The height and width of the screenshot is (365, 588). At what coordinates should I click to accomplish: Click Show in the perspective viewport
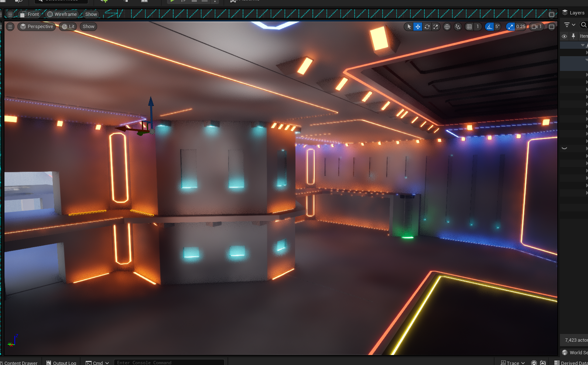[88, 27]
